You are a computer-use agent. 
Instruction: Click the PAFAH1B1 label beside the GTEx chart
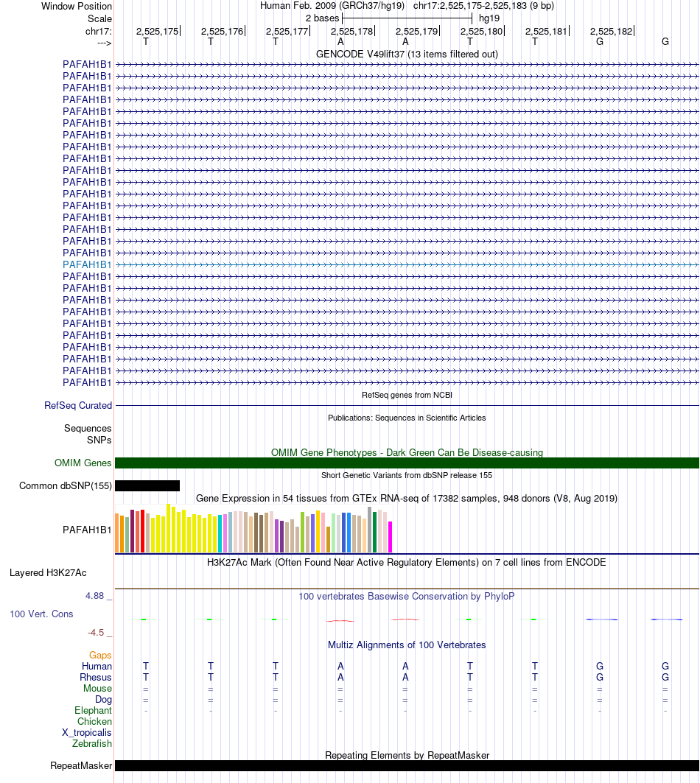87,530
